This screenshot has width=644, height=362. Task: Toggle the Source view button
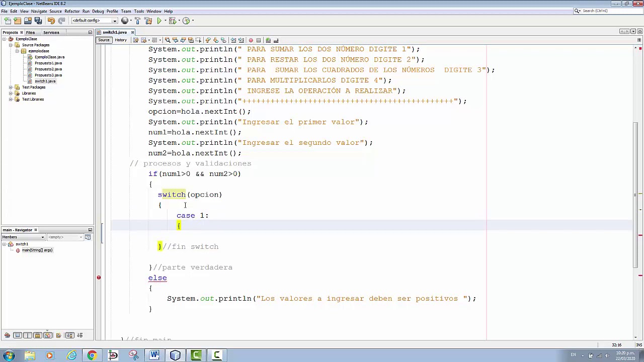(104, 40)
